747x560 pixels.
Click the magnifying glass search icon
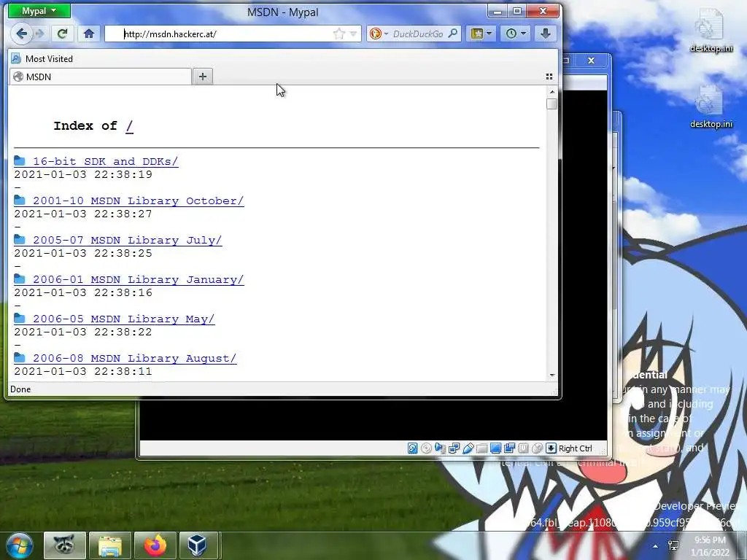coord(453,34)
